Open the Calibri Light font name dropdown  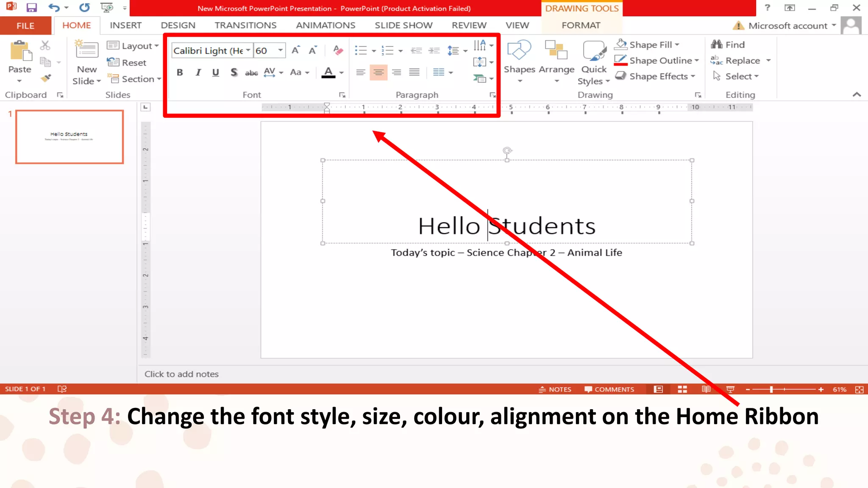tap(248, 50)
